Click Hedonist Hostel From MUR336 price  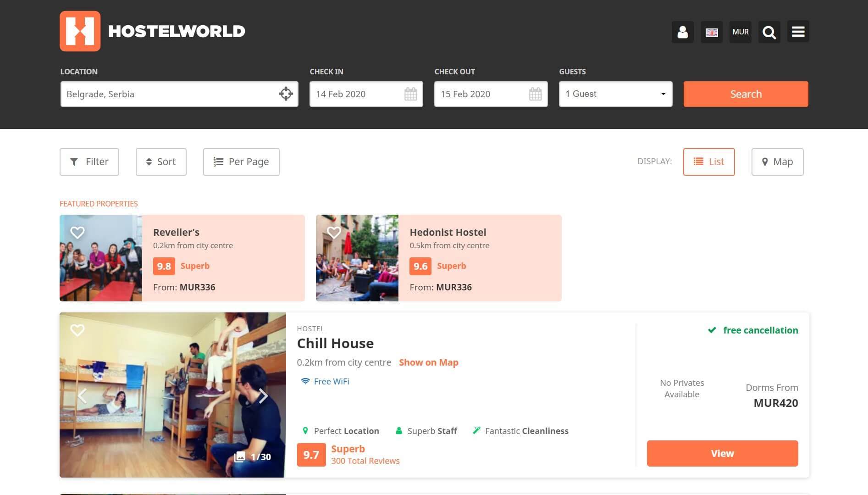(x=441, y=287)
